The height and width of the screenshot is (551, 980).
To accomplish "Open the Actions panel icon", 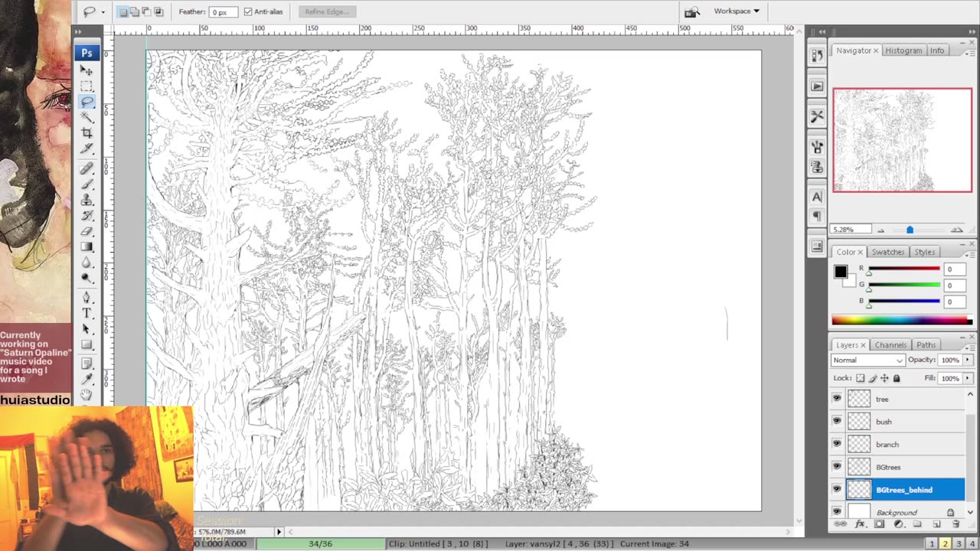I will [817, 86].
